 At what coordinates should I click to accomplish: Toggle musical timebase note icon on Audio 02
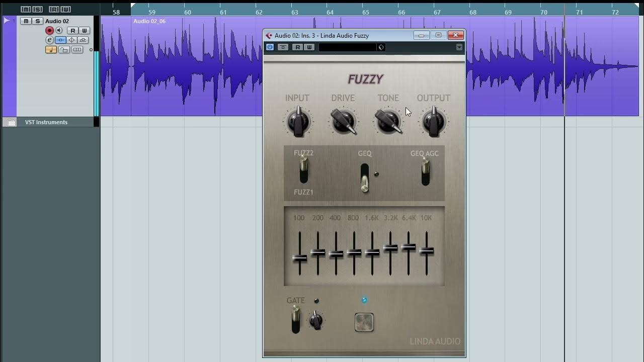point(51,50)
